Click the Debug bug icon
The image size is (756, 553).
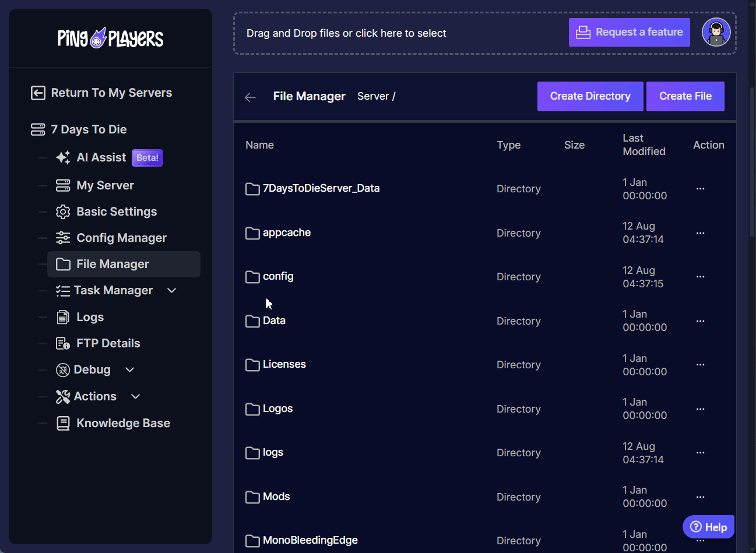tap(63, 370)
